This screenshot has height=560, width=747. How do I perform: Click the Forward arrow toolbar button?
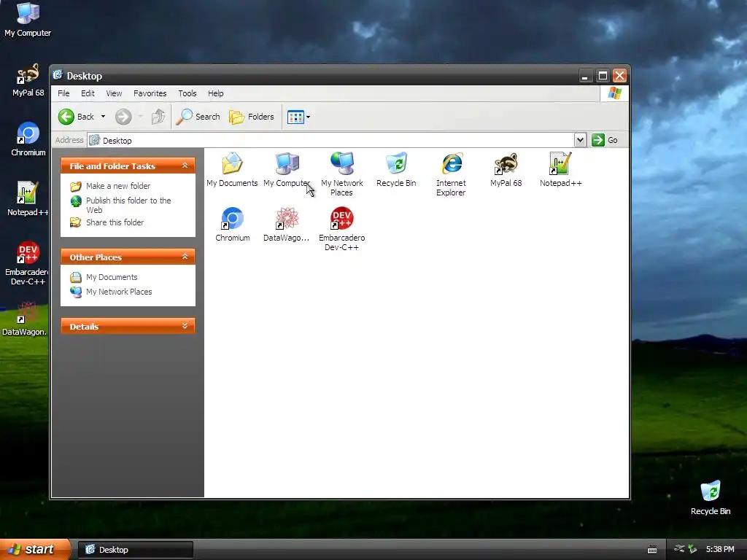coord(123,117)
